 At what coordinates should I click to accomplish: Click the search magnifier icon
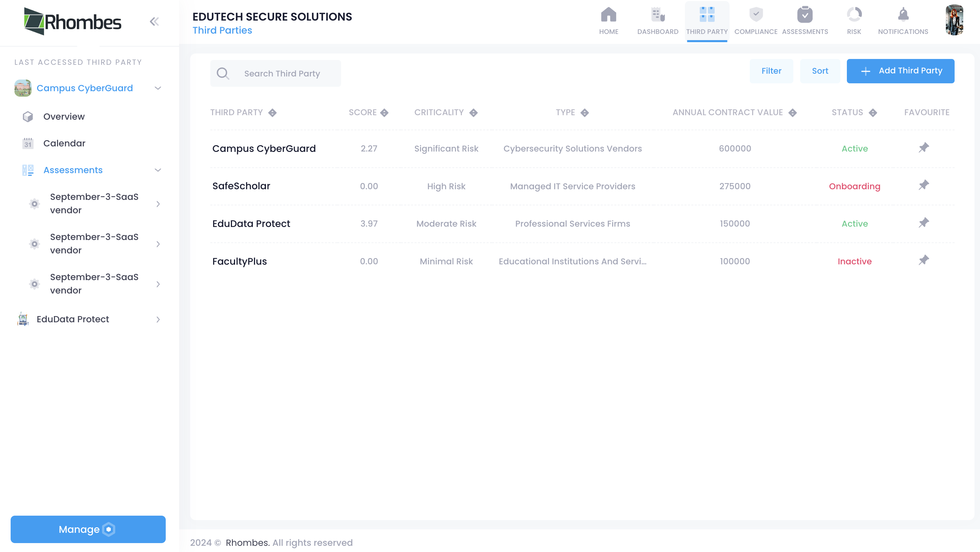tap(223, 73)
